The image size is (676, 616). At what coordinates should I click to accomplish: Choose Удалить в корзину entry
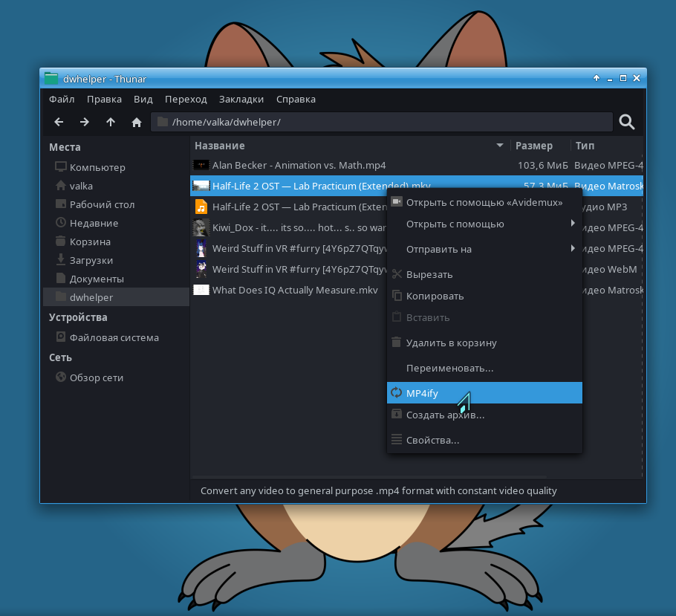click(484, 343)
